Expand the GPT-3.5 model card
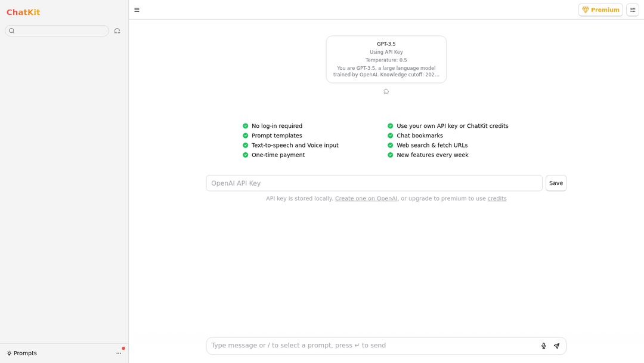 click(x=386, y=59)
